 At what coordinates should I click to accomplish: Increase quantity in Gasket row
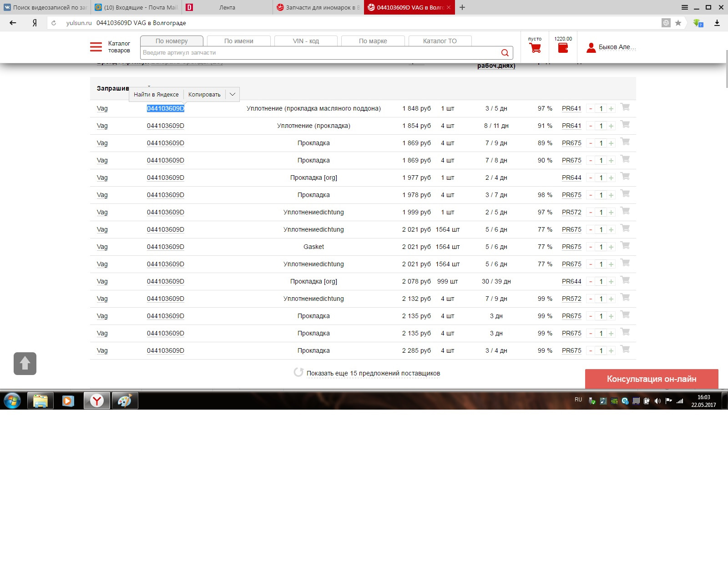point(611,247)
